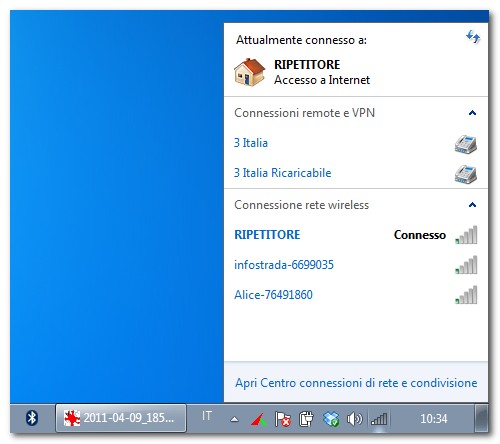Image resolution: width=500 pixels, height=444 pixels.
Task: Click the phone icon beside 3 Italia Ricaricabile
Action: point(466,174)
